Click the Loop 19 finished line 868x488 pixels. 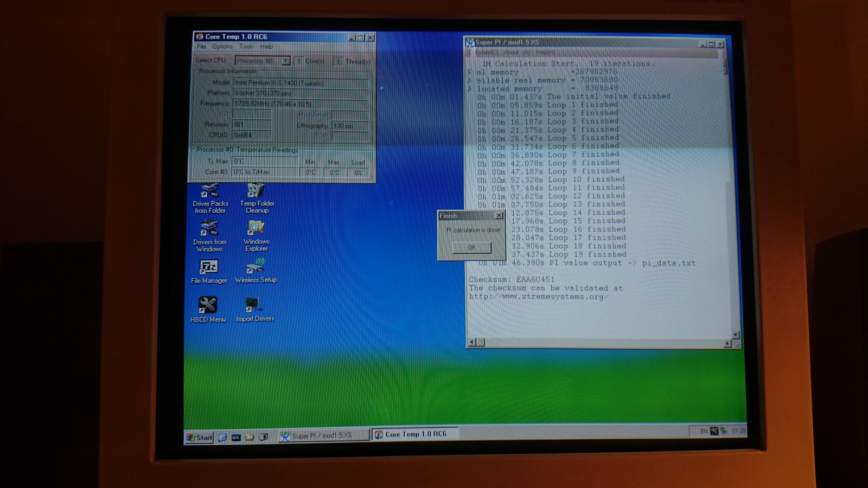(x=569, y=254)
